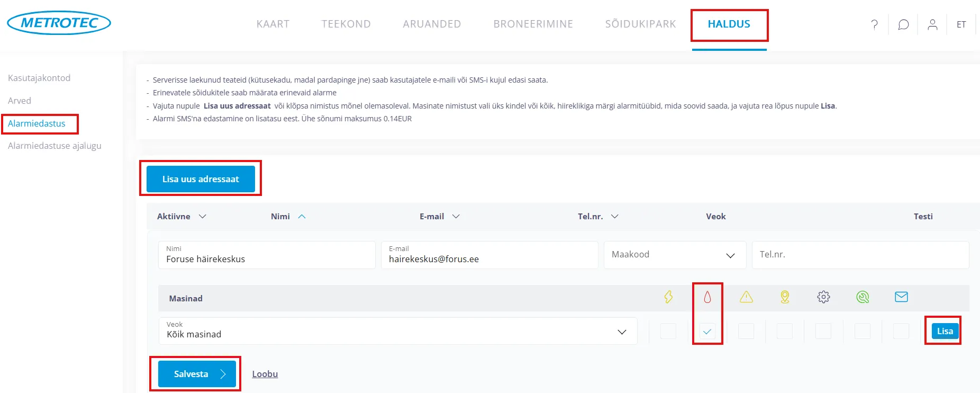The width and height of the screenshot is (980, 393).
Task: Click the green wrench maintenance alarm icon
Action: [x=863, y=297]
